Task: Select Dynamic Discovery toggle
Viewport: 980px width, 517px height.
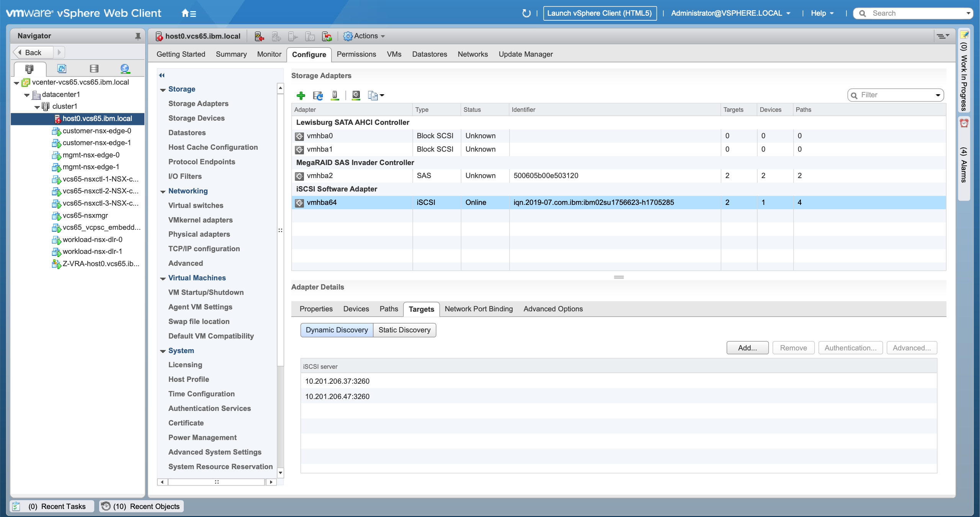Action: [x=337, y=330]
